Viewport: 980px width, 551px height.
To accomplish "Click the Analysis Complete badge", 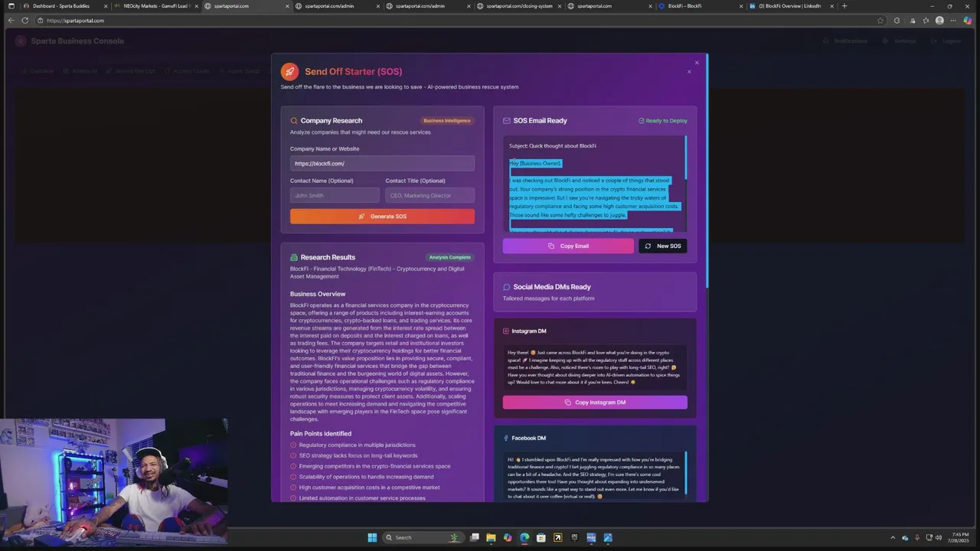I will click(450, 257).
